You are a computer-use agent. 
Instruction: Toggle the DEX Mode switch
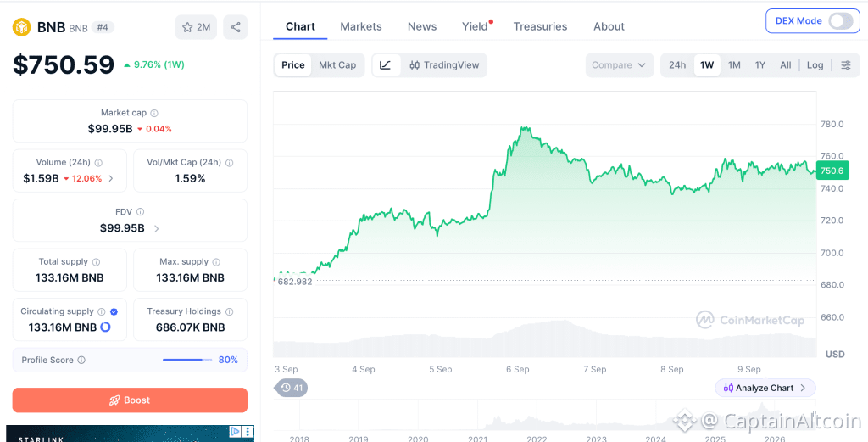tap(840, 21)
